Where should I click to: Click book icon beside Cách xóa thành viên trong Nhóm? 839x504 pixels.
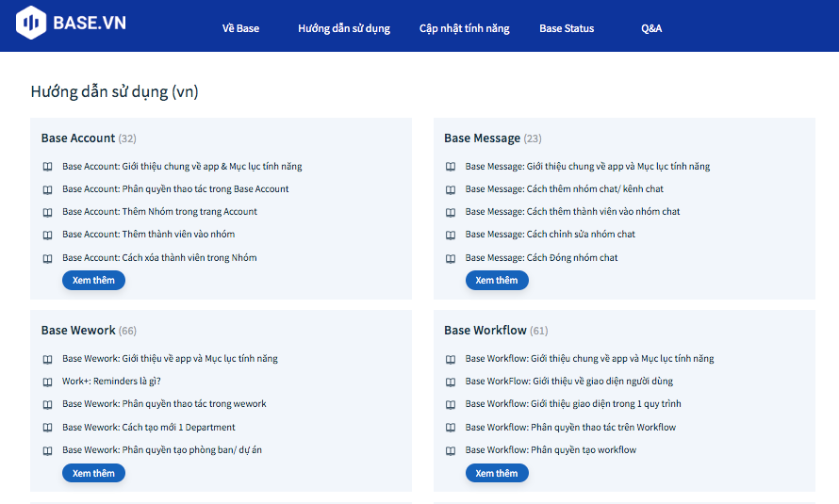pos(48,258)
